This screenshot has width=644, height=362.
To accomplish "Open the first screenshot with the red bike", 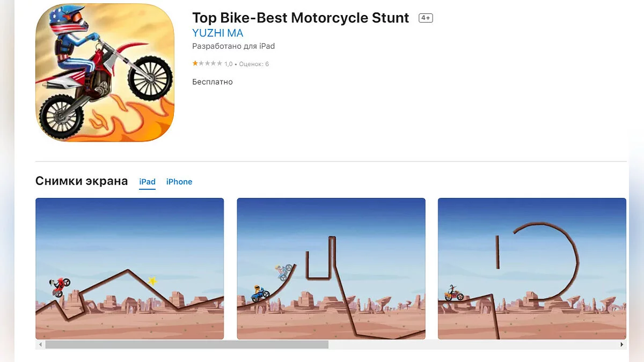I will 130,269.
